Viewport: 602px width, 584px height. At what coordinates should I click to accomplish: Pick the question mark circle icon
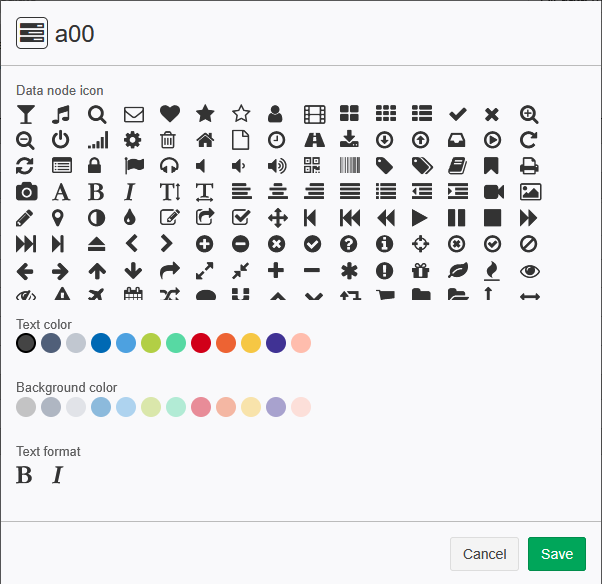[348, 244]
